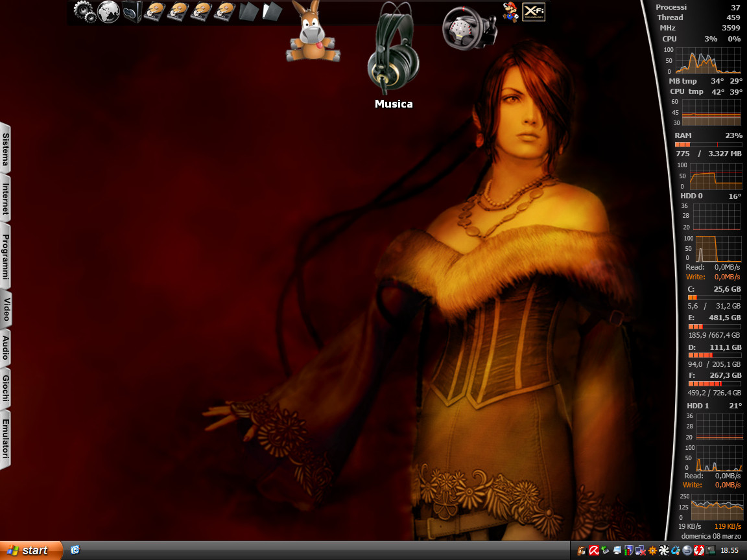Open the gears settings icon in top dock

(x=85, y=12)
